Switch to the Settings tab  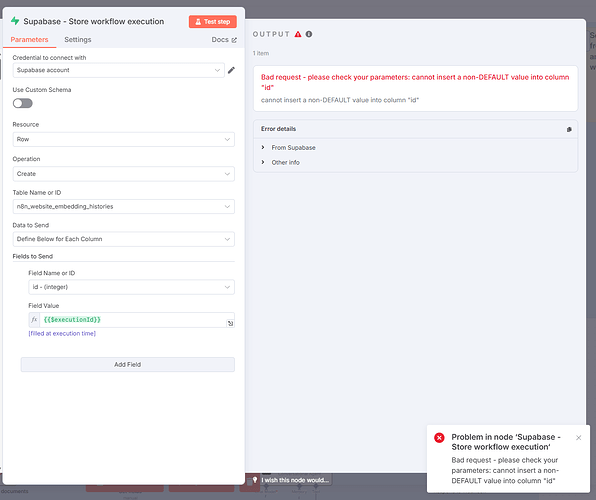pos(78,40)
